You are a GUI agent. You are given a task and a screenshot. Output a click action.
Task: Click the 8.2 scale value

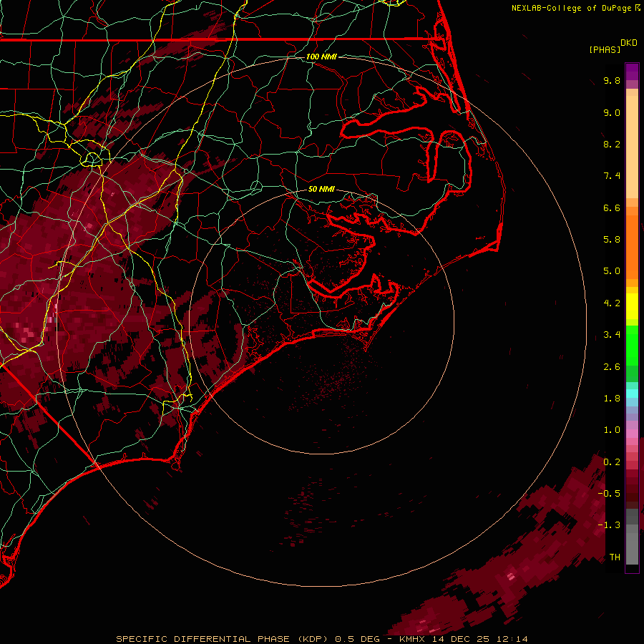tap(612, 144)
